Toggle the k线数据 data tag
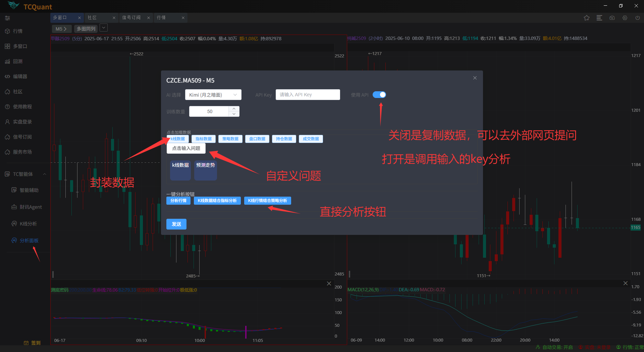This screenshot has height=352, width=644. (178, 139)
